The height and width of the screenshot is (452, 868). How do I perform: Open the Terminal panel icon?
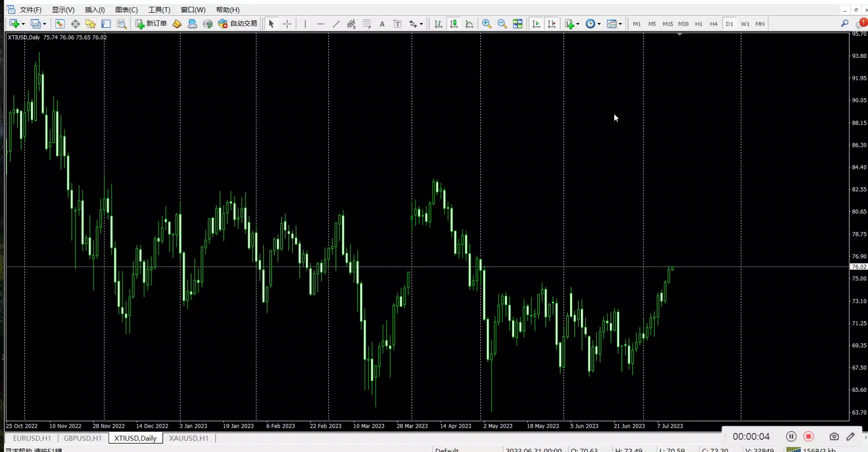pyautogui.click(x=106, y=24)
